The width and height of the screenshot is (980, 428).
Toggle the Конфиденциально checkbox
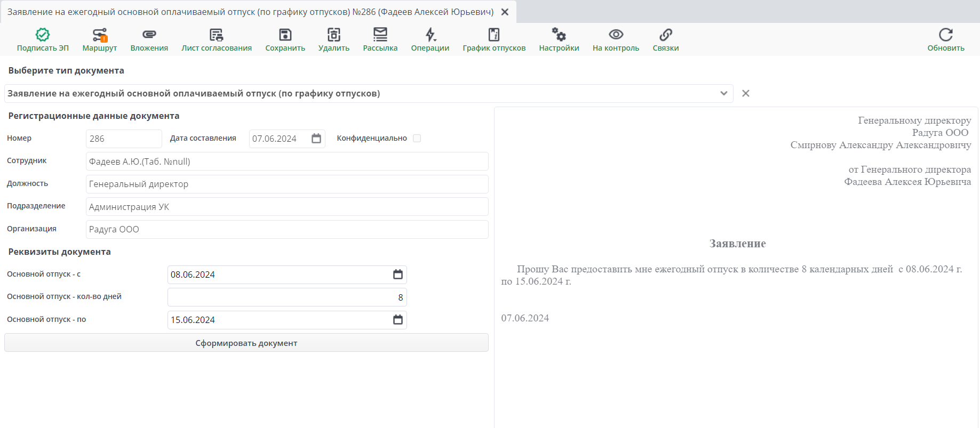coord(417,138)
